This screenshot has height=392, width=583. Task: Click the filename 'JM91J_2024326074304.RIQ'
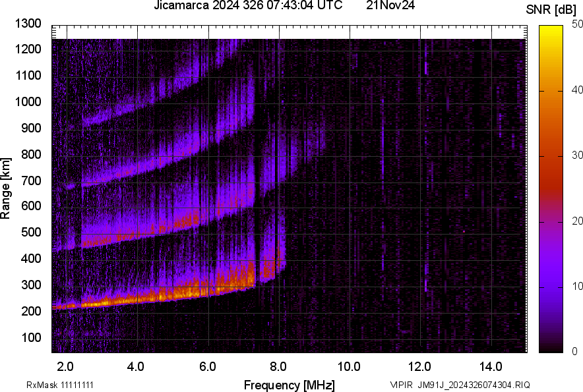[474, 385]
